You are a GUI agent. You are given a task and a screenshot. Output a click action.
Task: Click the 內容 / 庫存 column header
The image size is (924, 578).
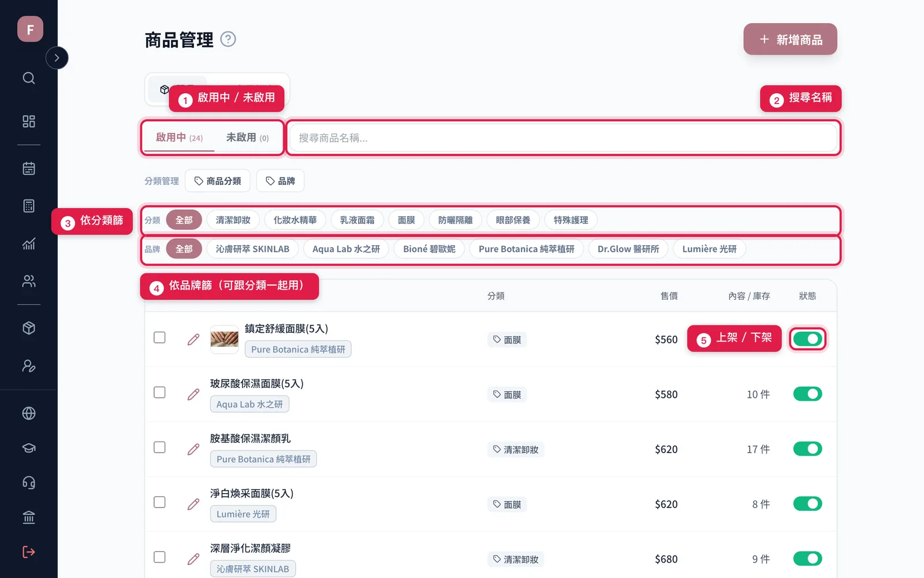point(749,296)
